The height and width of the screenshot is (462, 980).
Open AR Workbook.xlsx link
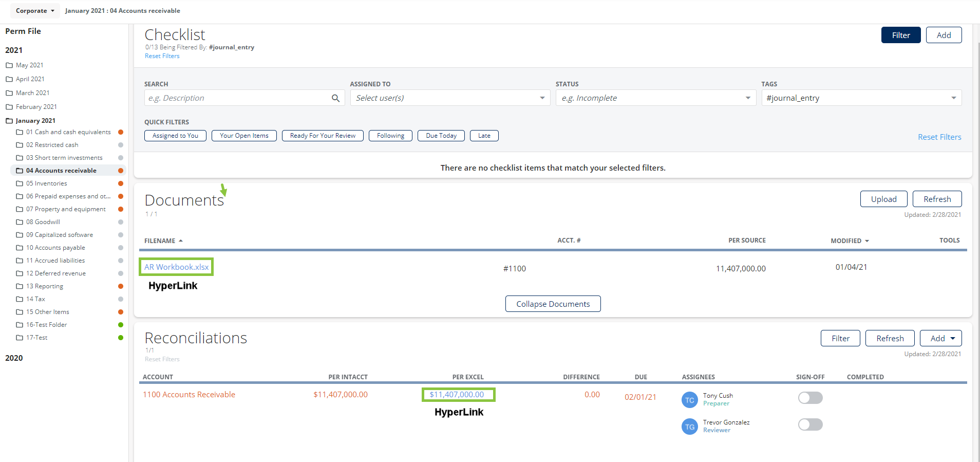click(176, 267)
